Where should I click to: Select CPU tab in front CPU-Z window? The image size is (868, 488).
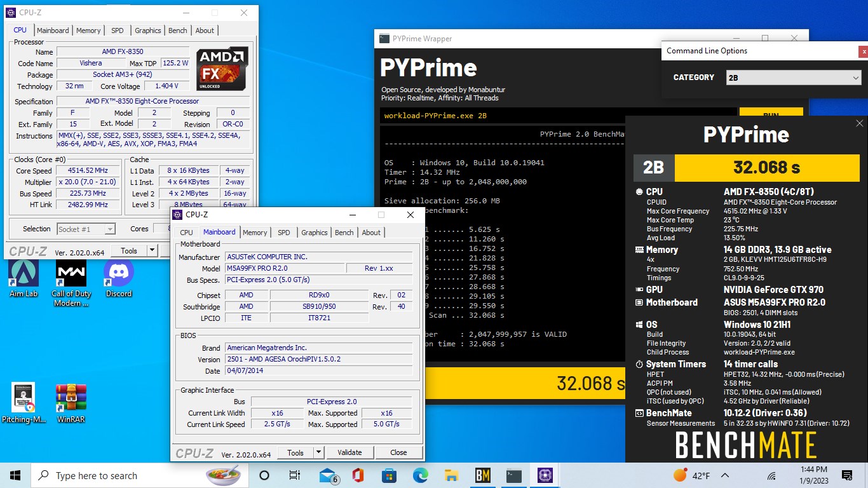(187, 233)
